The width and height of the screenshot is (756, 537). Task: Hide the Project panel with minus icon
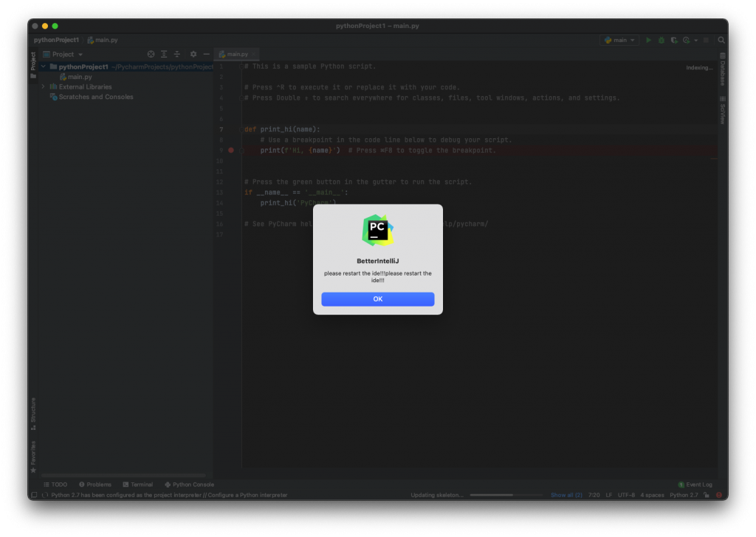[x=207, y=55]
